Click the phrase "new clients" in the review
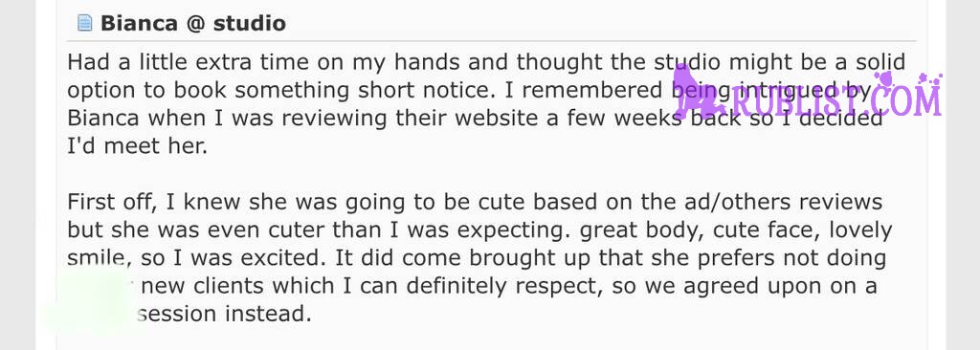The height and width of the screenshot is (350, 980). point(205,285)
